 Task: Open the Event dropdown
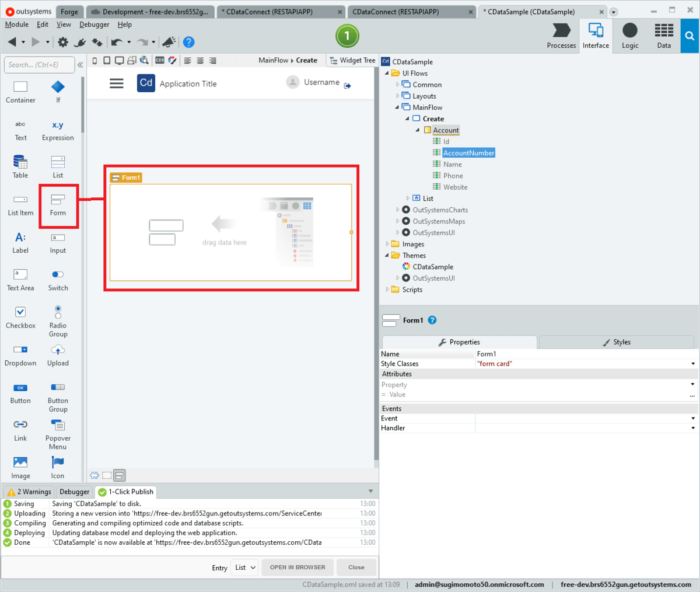(x=693, y=419)
